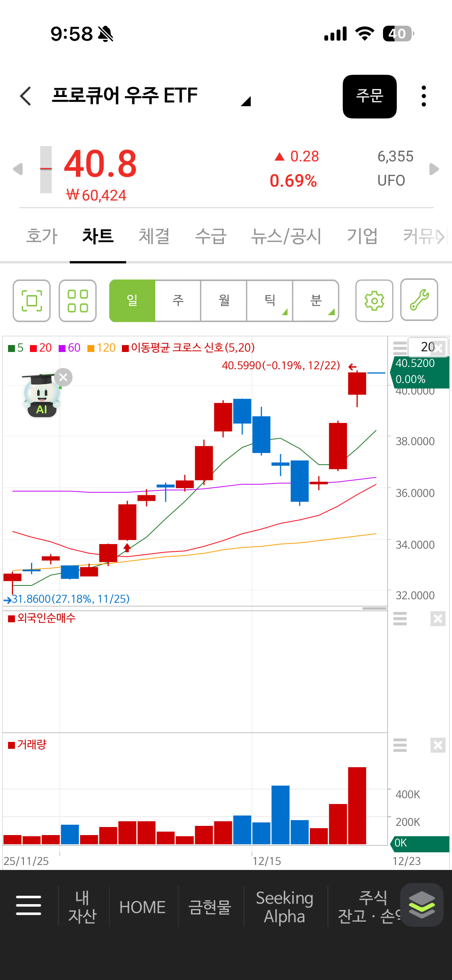Open fullscreen chart view icon
The image size is (452, 980).
click(31, 301)
